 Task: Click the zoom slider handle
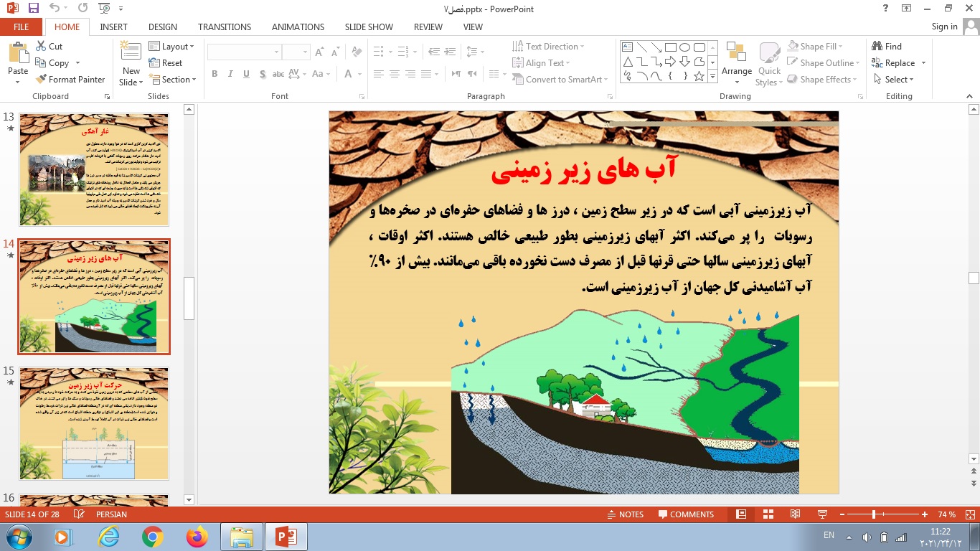coord(873,514)
